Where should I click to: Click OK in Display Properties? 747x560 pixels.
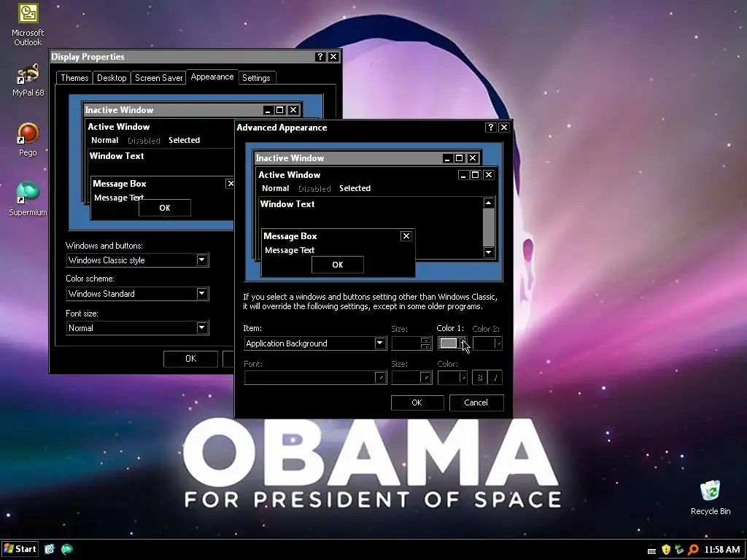click(190, 359)
